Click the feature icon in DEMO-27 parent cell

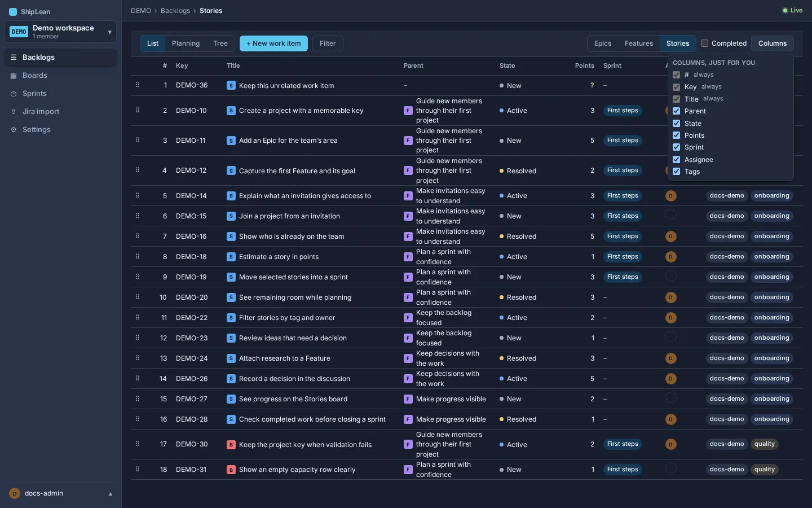pos(408,399)
